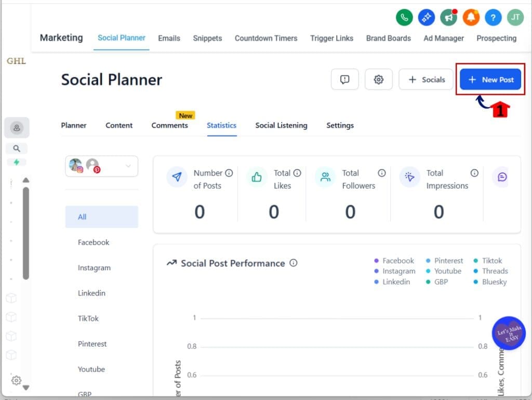
Task: Click the green phone call icon
Action: 404,17
